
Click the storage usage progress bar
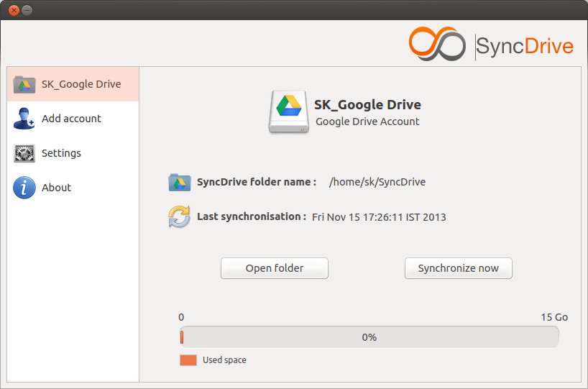pos(369,337)
